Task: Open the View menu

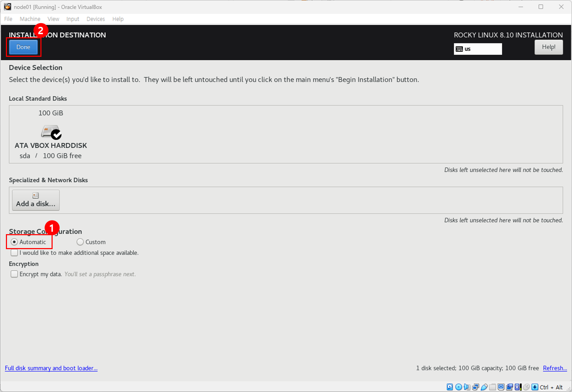Action: [53, 19]
